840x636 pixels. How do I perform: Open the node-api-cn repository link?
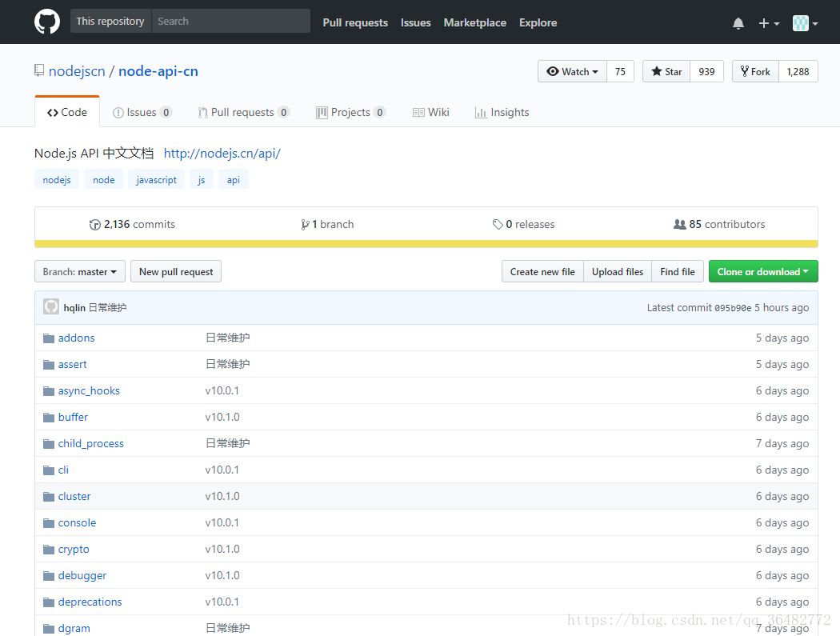coord(158,70)
